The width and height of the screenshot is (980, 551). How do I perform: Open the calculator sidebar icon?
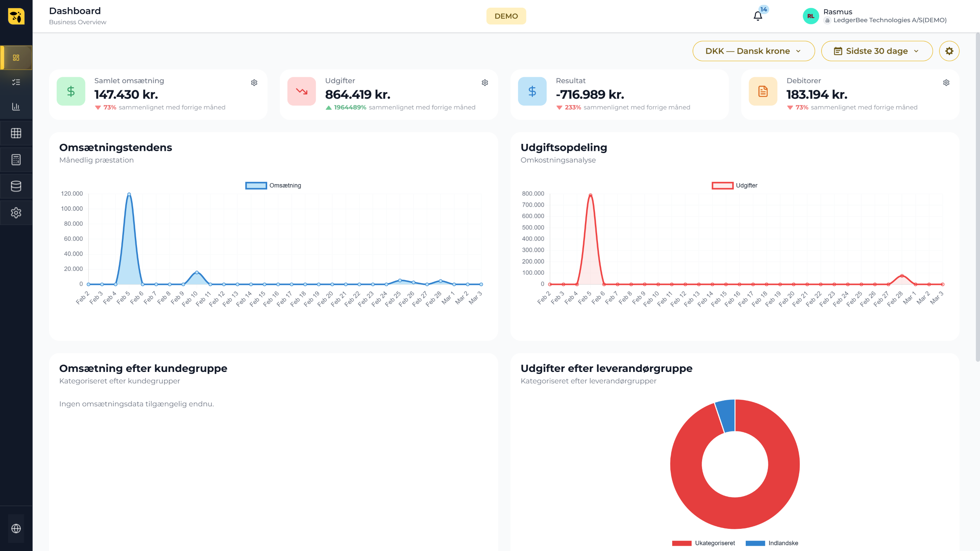click(x=16, y=160)
